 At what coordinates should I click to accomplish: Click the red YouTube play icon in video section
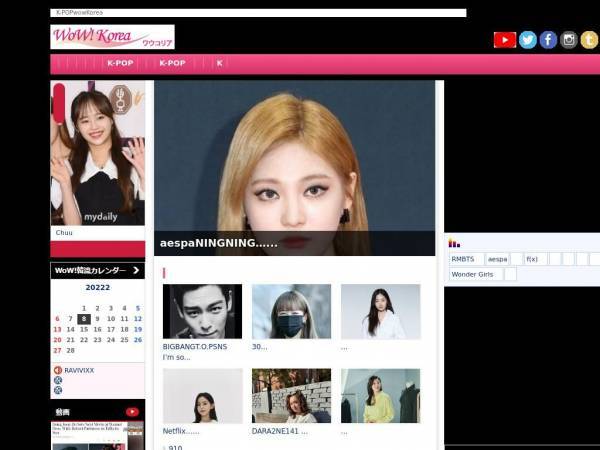(x=132, y=412)
